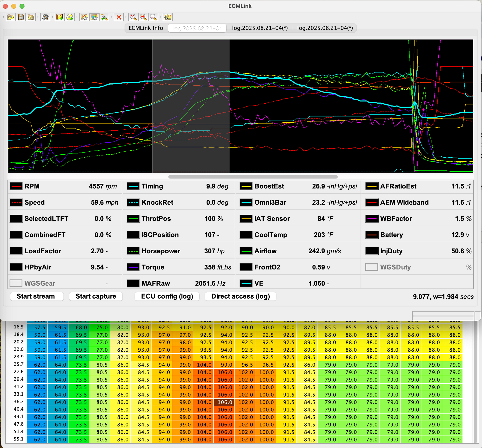
Task: Click the graph with green play arrow icon
Action: point(60,17)
